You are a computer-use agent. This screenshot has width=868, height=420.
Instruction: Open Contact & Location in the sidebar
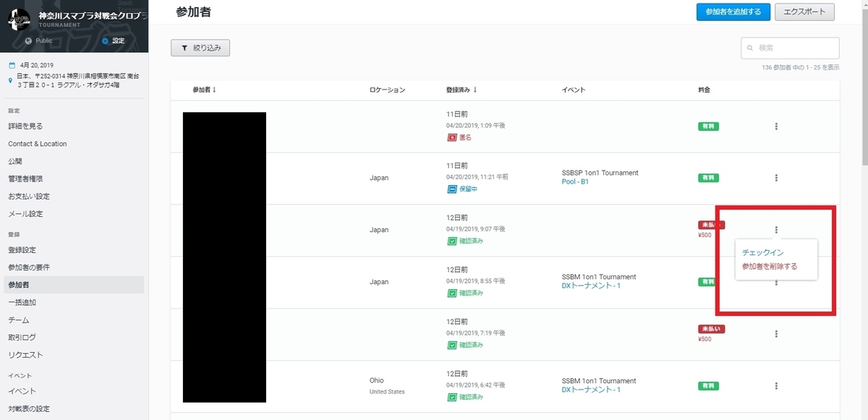38,144
